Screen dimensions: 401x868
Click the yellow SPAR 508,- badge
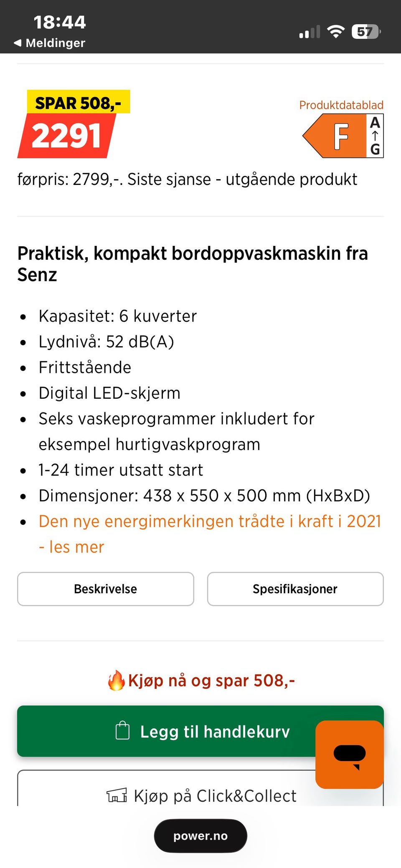tap(79, 102)
